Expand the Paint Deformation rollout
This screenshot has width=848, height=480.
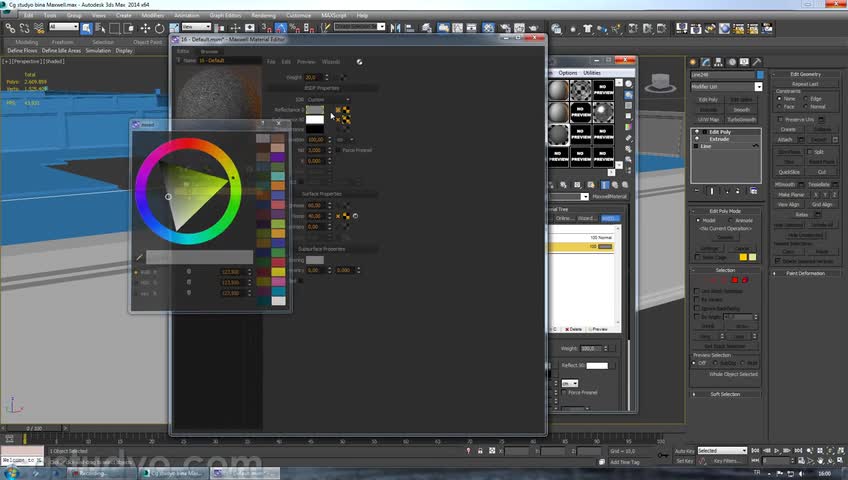point(805,274)
